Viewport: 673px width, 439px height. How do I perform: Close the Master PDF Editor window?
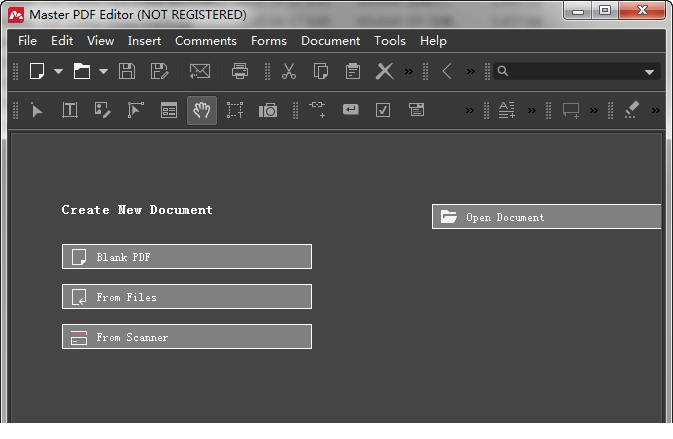642,10
